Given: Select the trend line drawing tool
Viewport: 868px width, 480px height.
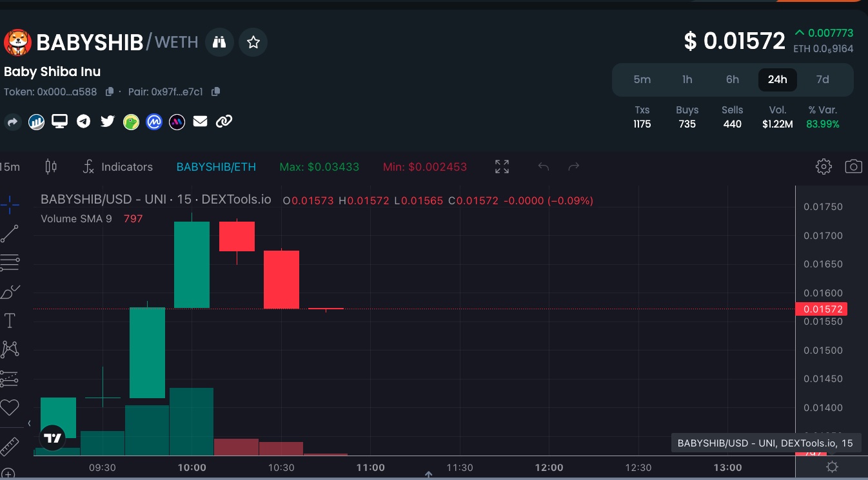Looking at the screenshot, I should pos(10,234).
